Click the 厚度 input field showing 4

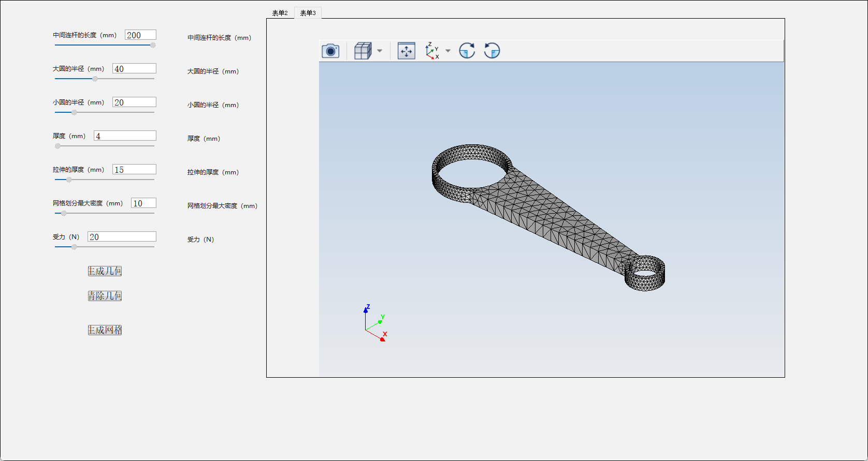(125, 136)
